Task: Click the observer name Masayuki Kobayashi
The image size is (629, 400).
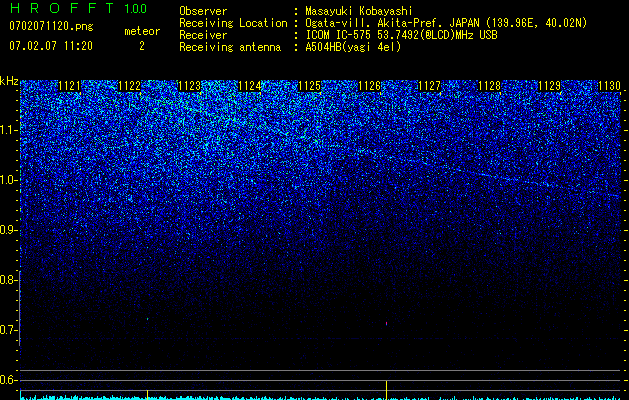Action: pyautogui.click(x=359, y=11)
